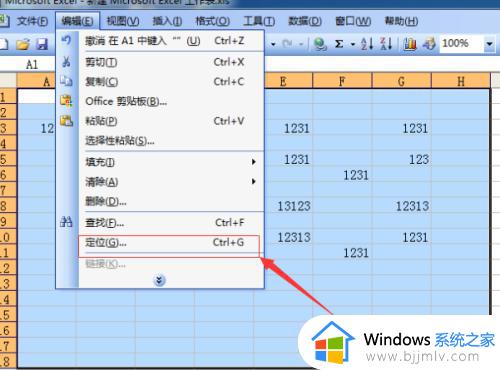Viewport: 500px width, 370px height.
Task: Click the undo arrow icon in the menu
Action: coord(66,40)
